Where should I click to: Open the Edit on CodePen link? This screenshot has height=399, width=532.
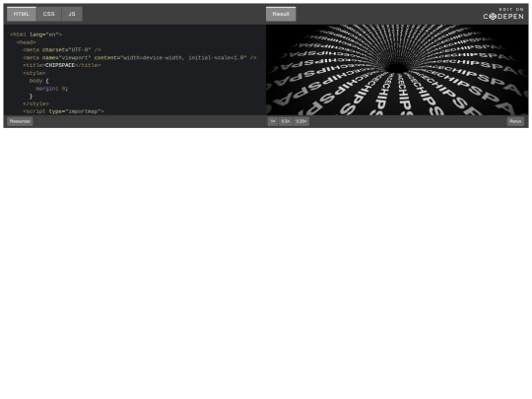pyautogui.click(x=503, y=14)
